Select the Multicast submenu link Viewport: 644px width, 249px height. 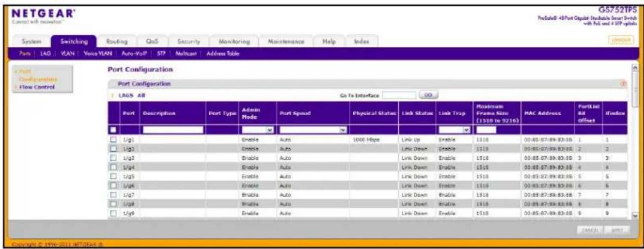pos(186,53)
